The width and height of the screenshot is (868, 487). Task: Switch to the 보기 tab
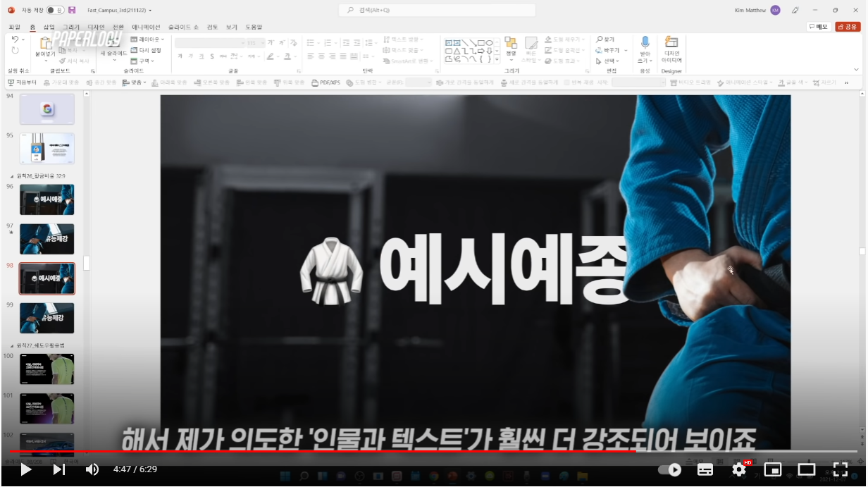232,27
